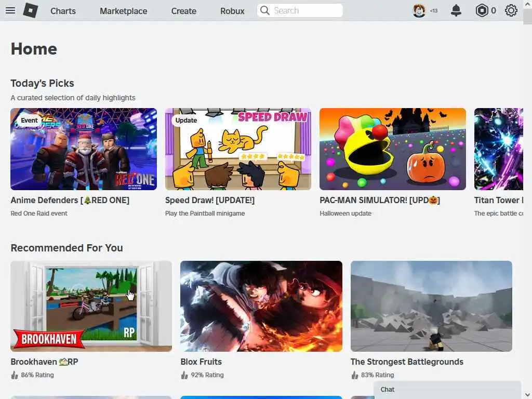Open PAC-MAN Simulator thumbnail
The height and width of the screenshot is (399, 532).
pyautogui.click(x=393, y=149)
